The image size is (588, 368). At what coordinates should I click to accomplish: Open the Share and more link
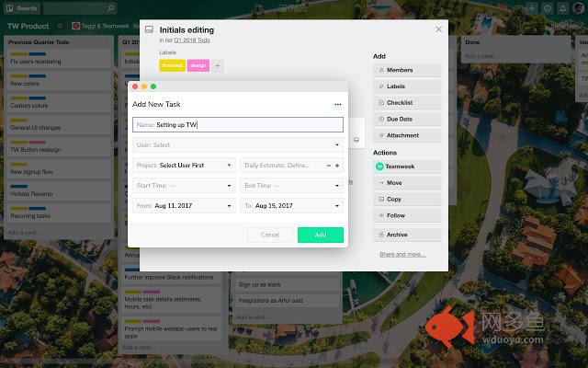402,254
